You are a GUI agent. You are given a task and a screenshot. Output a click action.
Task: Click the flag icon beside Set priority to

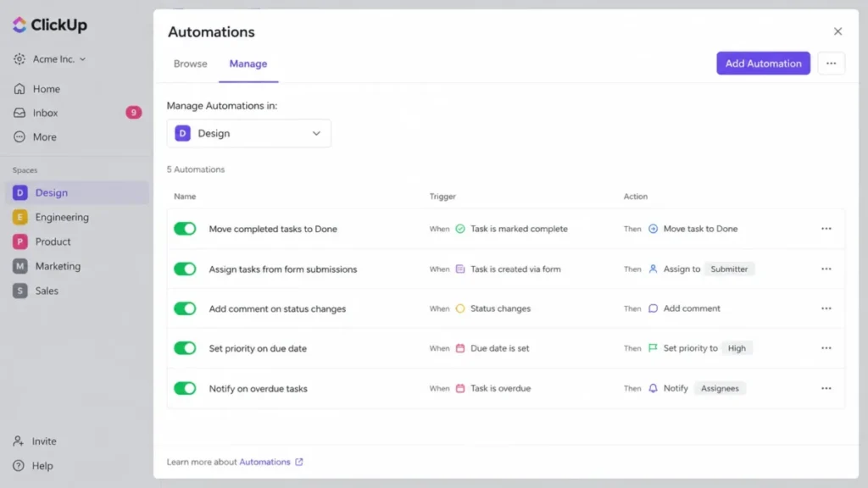tap(654, 348)
